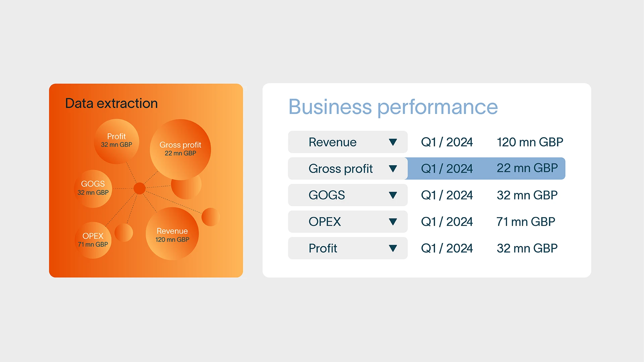Screen dimensions: 644x362
Task: Select the Revenue 120 mn GBP bubble
Action: 172,235
